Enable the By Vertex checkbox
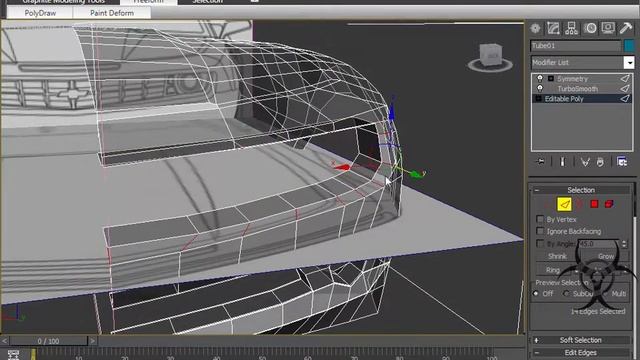 click(x=540, y=219)
